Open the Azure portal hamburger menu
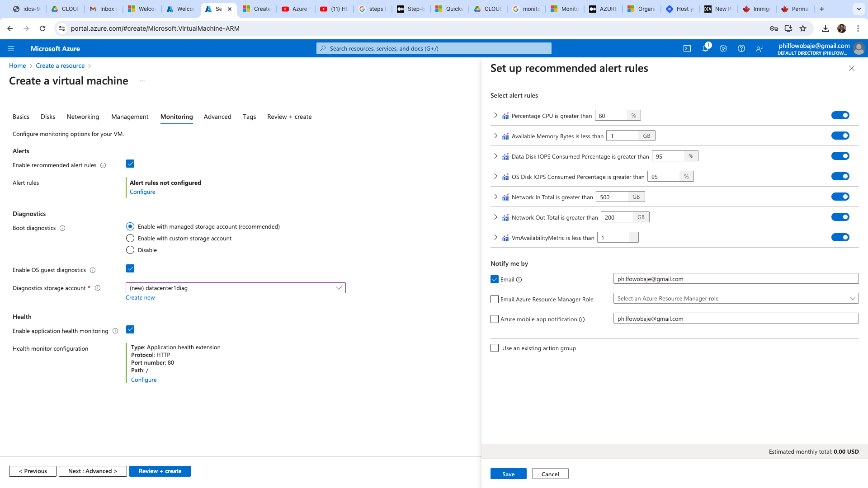 tap(11, 48)
